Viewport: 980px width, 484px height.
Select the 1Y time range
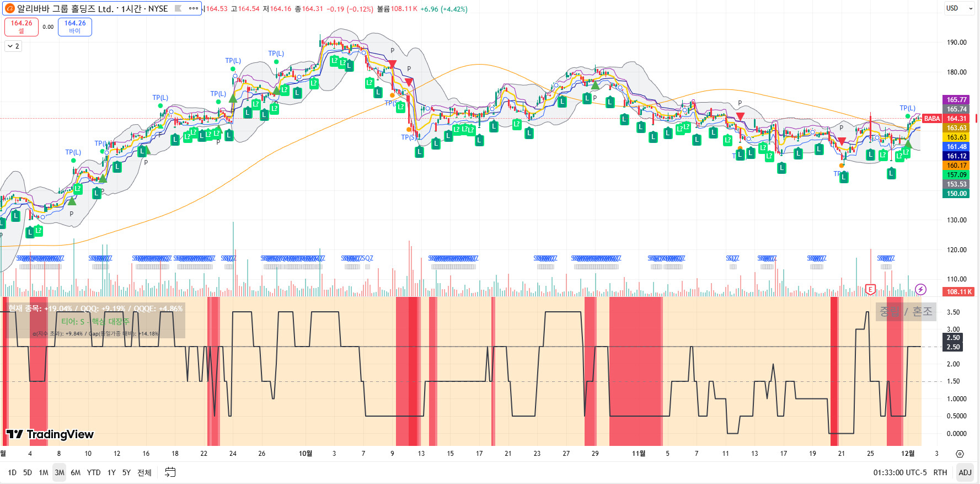point(111,472)
